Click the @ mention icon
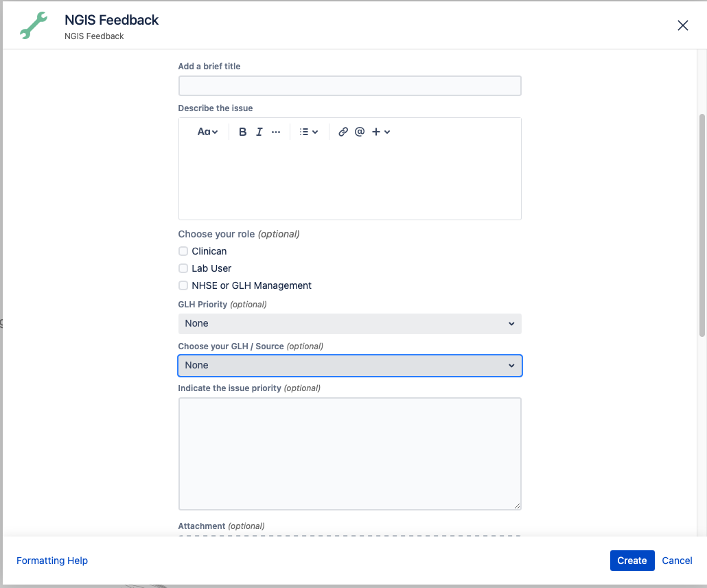Screen dimensions: 707x588 (360, 132)
